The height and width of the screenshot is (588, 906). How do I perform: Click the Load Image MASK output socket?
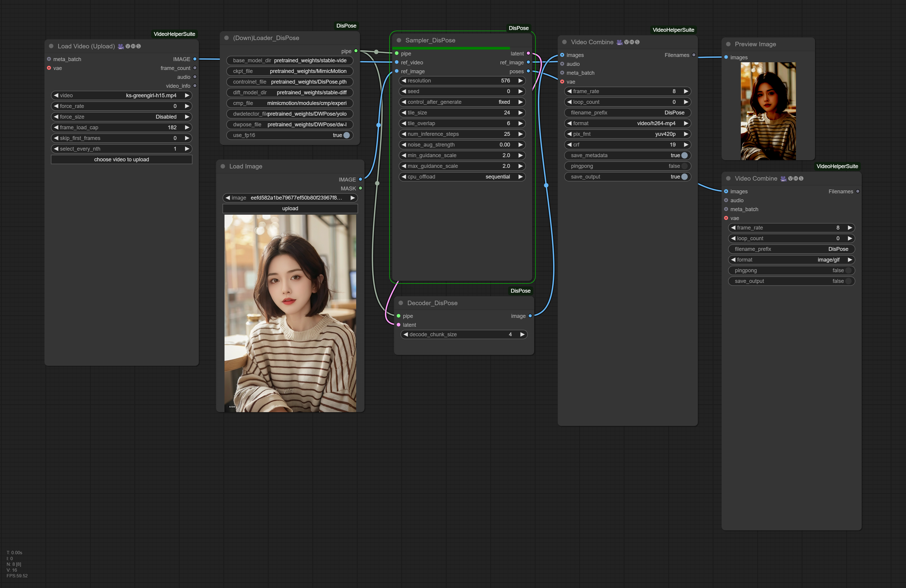click(x=360, y=188)
